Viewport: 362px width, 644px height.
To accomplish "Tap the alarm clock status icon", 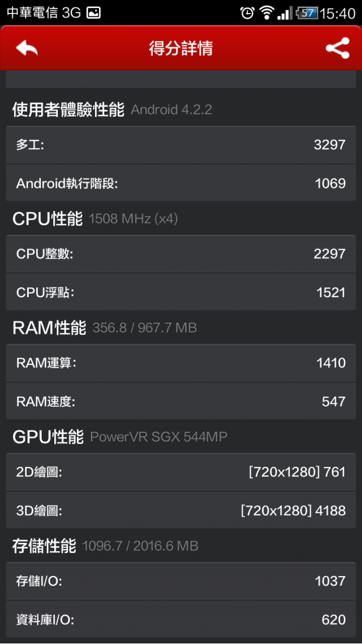I will pos(248,13).
